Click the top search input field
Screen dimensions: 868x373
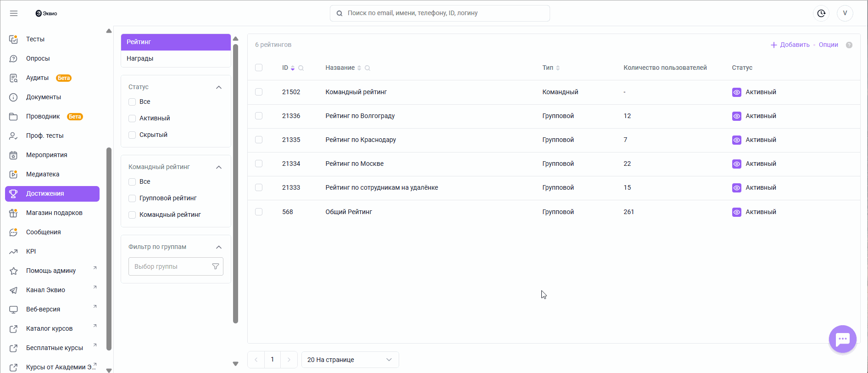(440, 13)
